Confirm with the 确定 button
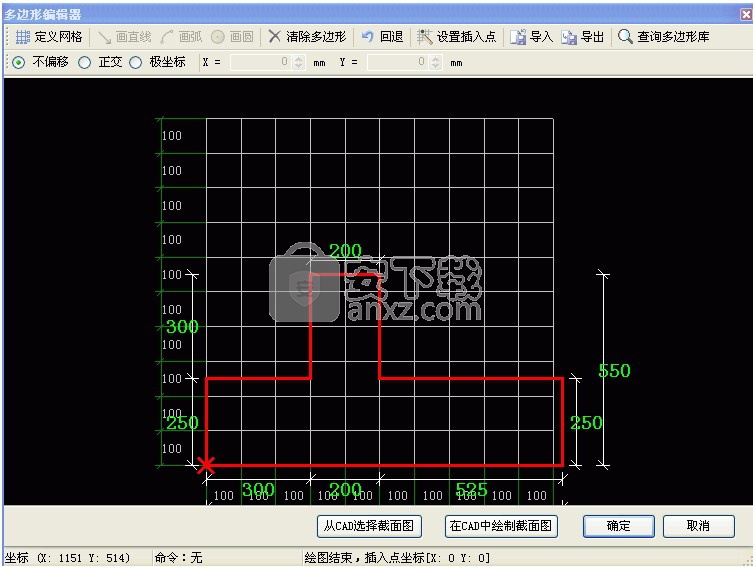This screenshot has height=567, width=755. pyautogui.click(x=619, y=526)
